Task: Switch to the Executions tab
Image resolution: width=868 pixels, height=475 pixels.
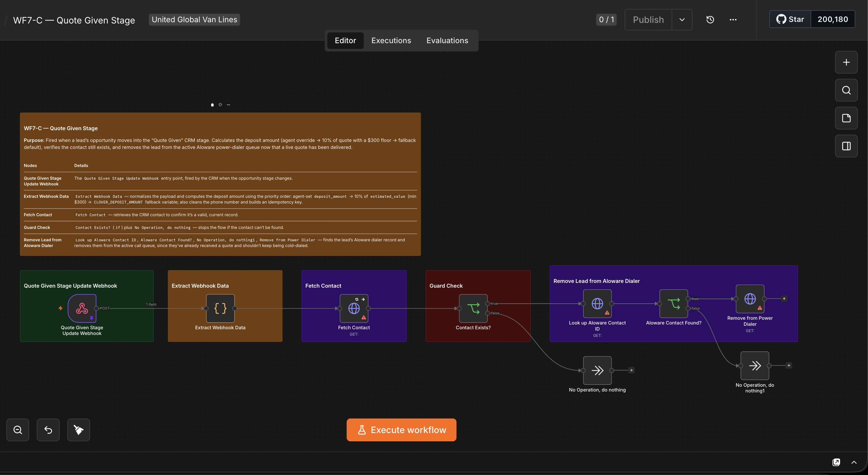Action: (391, 40)
